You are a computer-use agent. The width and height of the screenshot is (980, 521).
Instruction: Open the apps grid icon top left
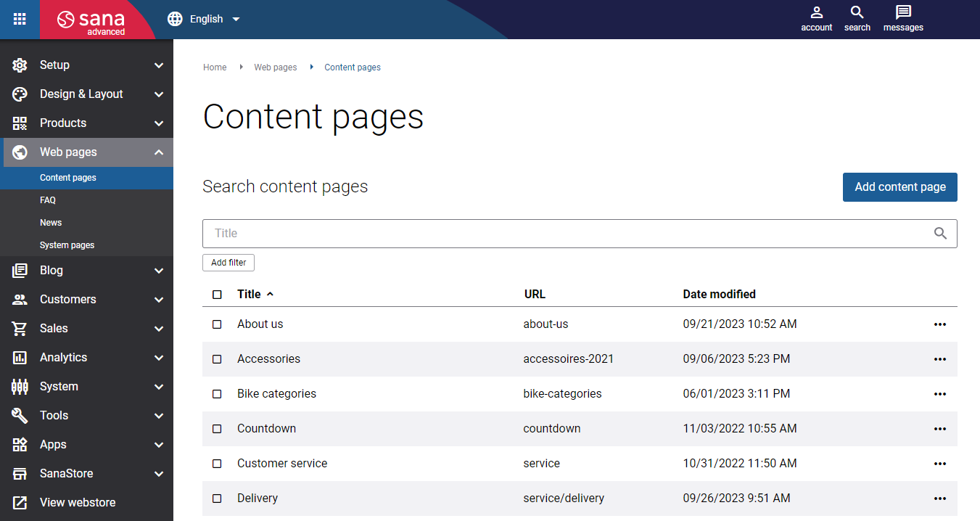point(19,19)
